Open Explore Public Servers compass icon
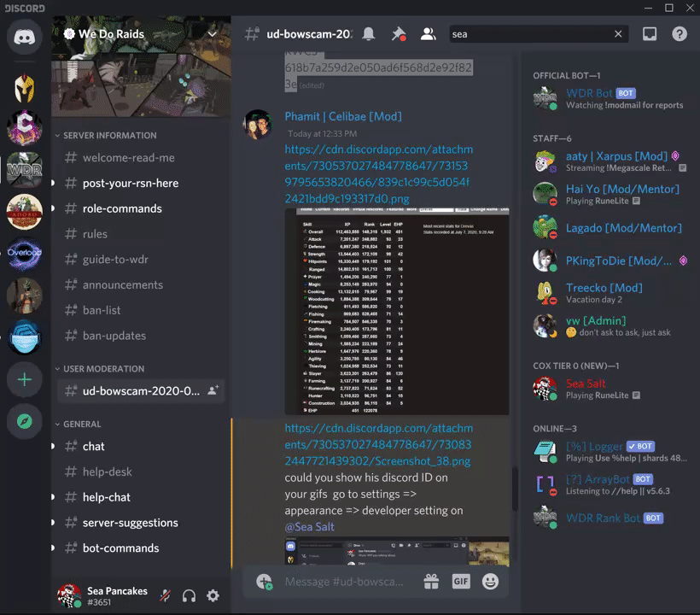700x615 pixels. tap(25, 421)
